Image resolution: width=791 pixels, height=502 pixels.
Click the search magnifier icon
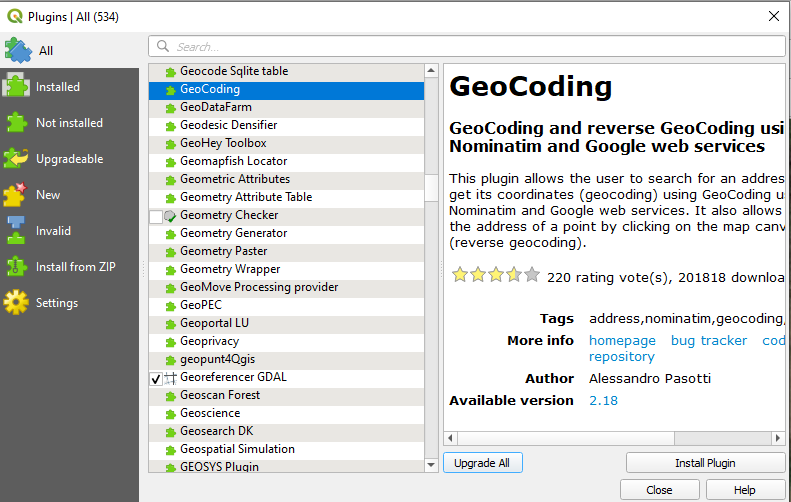163,46
